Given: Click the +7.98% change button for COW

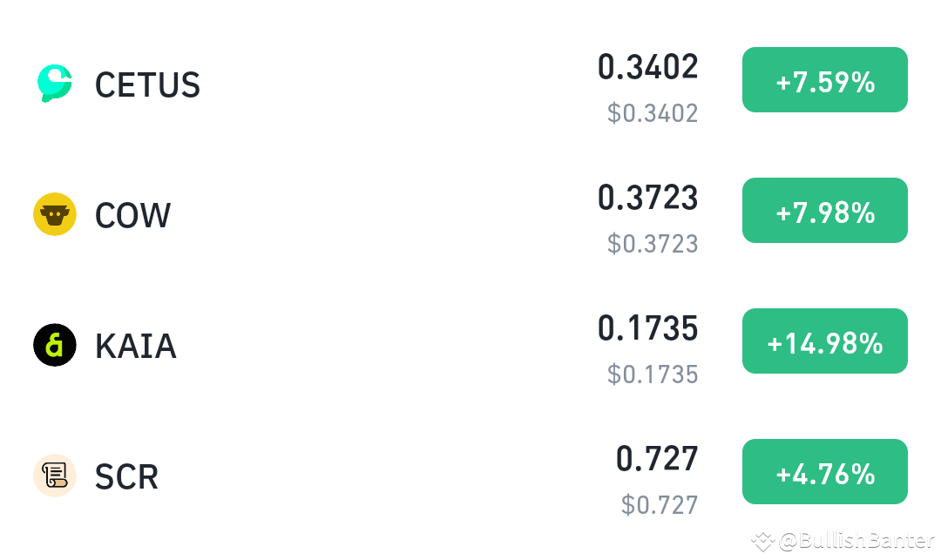Looking at the screenshot, I should [x=824, y=210].
